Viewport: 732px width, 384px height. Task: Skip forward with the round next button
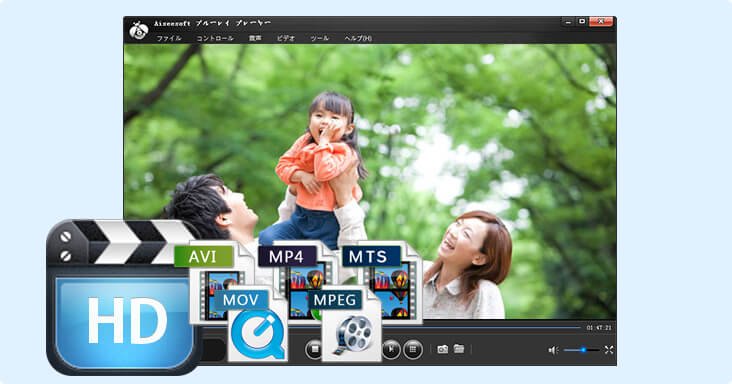click(391, 349)
